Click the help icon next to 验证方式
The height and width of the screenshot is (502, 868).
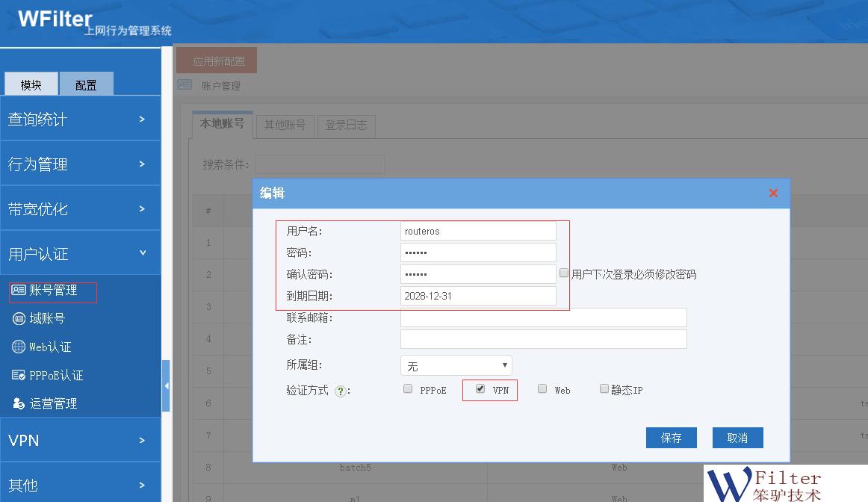coord(340,390)
